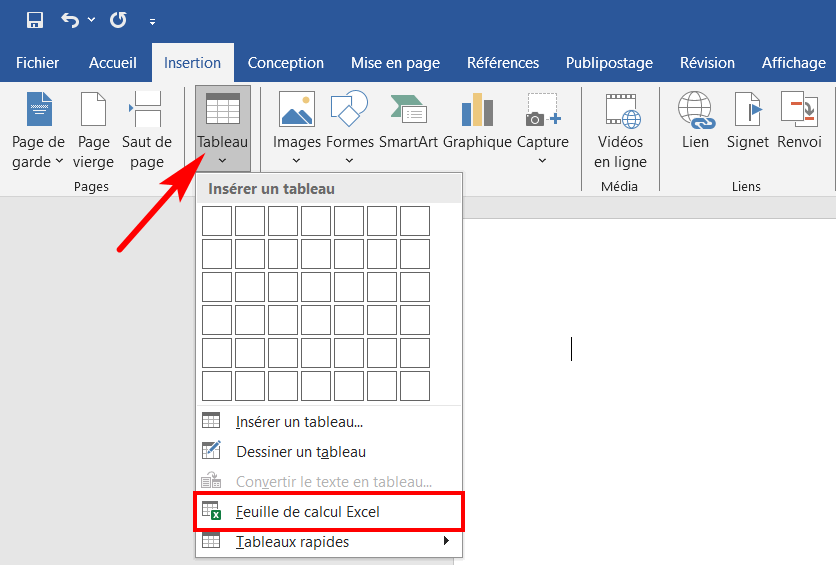
Task: Insert a Signet bookmark
Action: click(747, 122)
